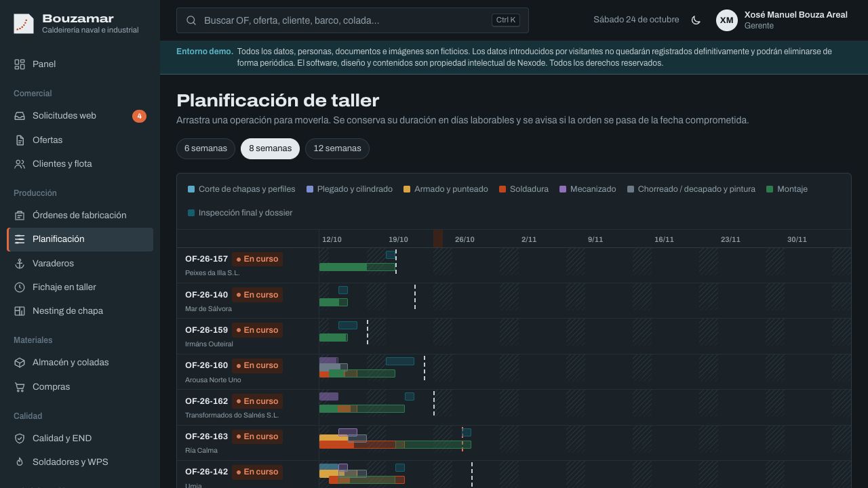Open order OF-26-163
Viewport: 868px width, 488px height.
coord(206,436)
